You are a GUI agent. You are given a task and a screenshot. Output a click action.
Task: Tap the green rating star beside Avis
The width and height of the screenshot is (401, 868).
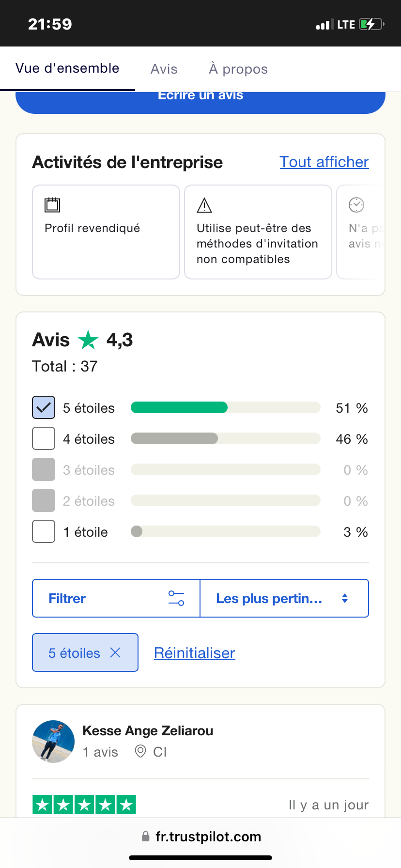tap(88, 340)
